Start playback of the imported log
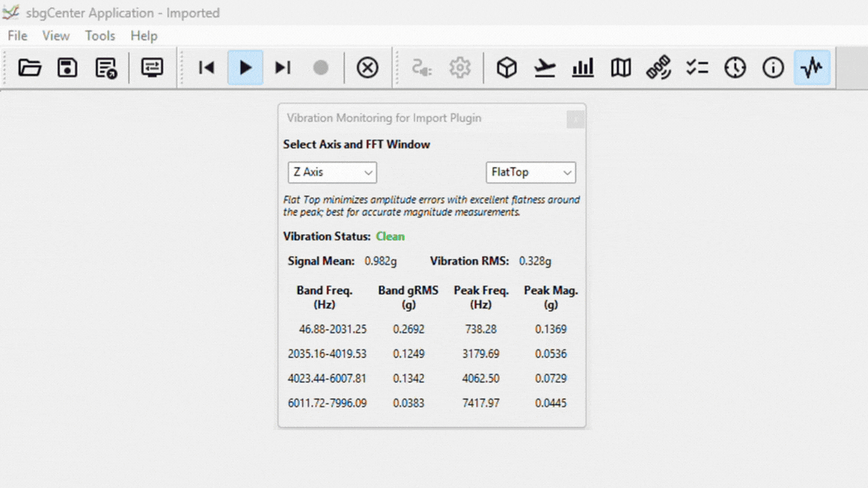Screen dimensions: 868x488 pyautogui.click(x=245, y=67)
